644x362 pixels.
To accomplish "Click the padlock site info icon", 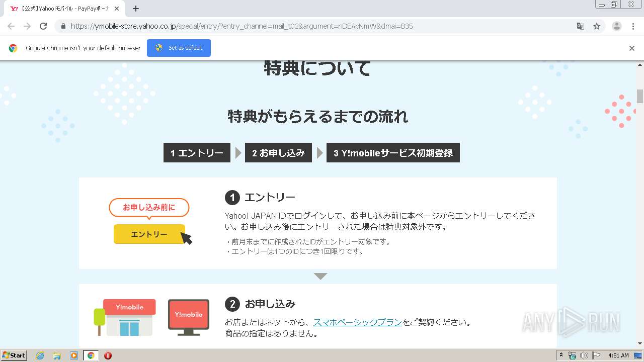I will coord(63,26).
